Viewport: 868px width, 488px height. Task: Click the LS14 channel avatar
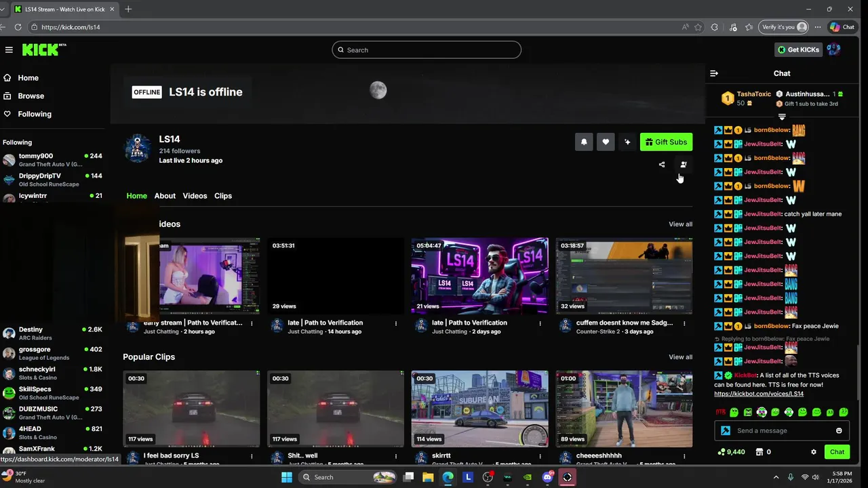point(138,148)
